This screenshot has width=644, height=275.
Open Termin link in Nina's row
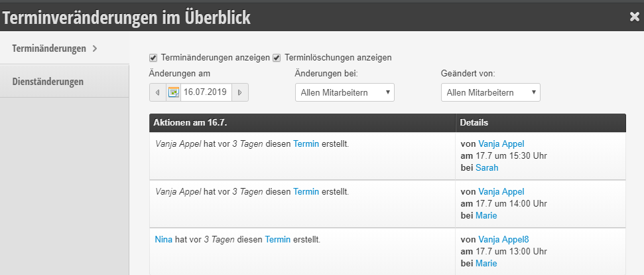(278, 239)
